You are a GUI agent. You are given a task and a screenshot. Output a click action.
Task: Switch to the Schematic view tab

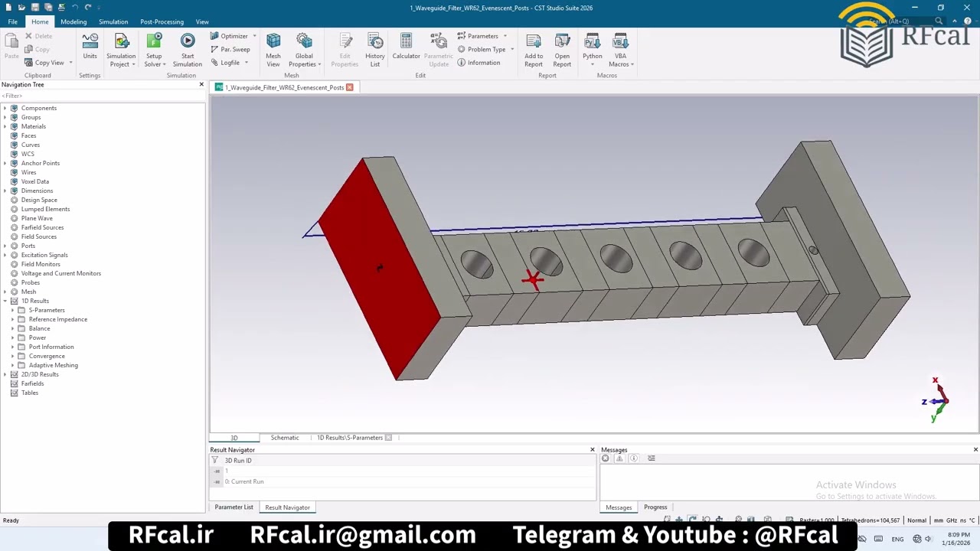[x=285, y=438]
